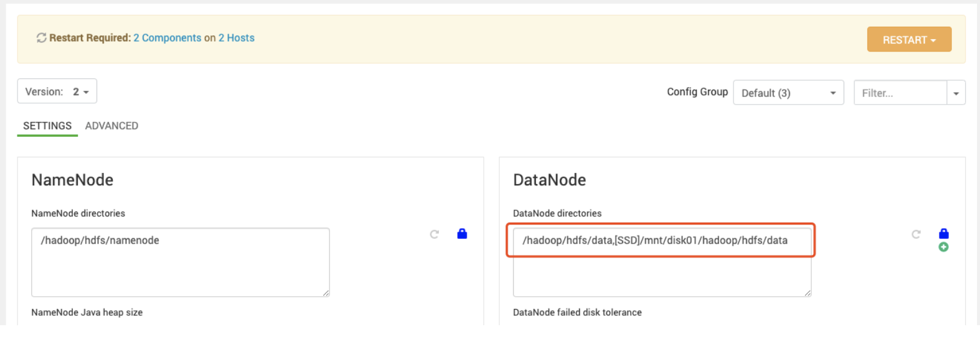Open the 2 Hosts link
The width and height of the screenshot is (980, 342).
coord(236,38)
